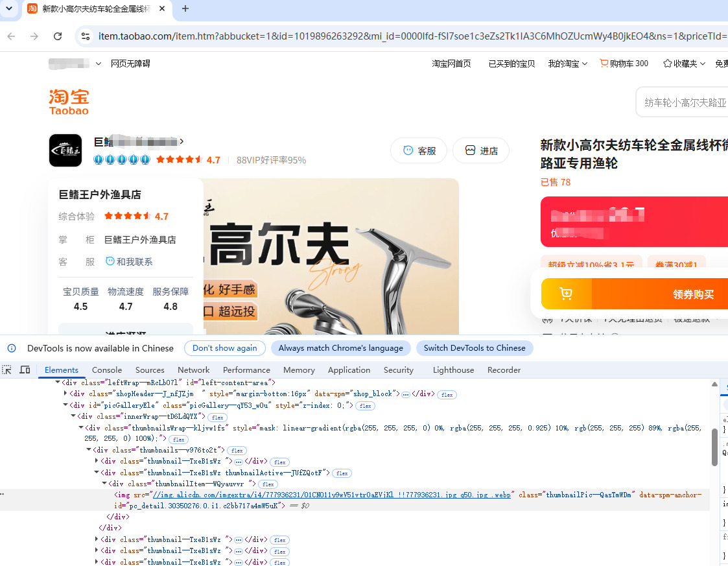The height and width of the screenshot is (566, 728).
Task: Open the tab search dropdown arrow
Action: (x=9, y=8)
